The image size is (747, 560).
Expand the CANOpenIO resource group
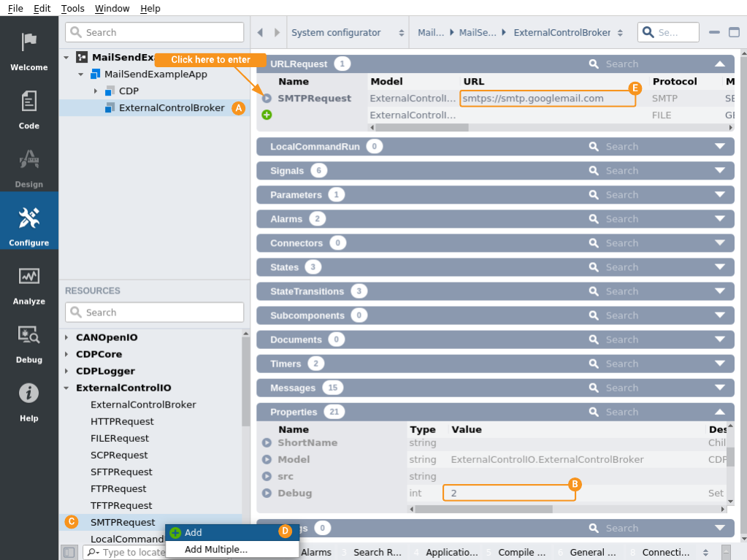tap(66, 338)
